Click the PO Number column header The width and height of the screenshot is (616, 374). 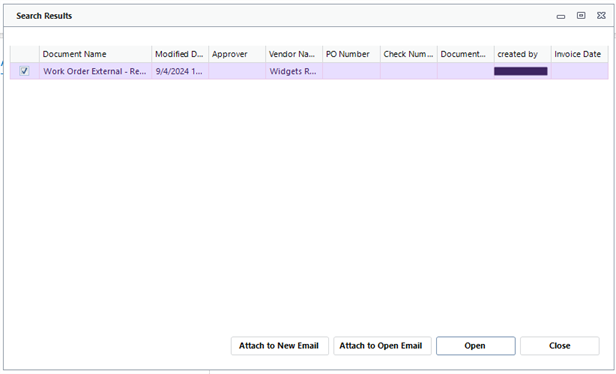click(351, 54)
